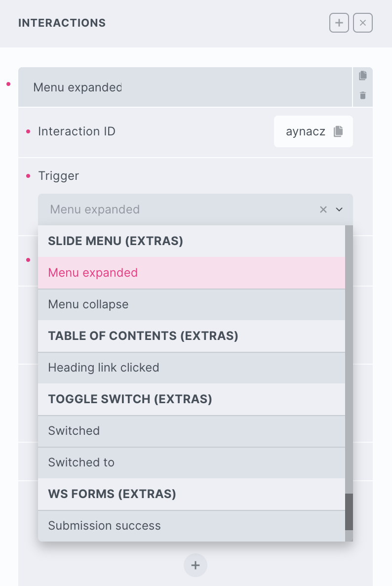Clear the selected Trigger value
The image size is (392, 586).
[323, 209]
